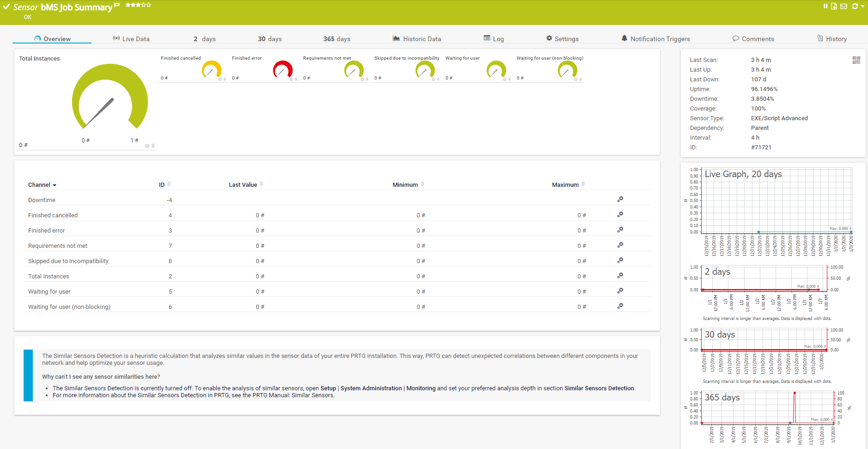The image size is (868, 449).
Task: Set priority using the fifth star
Action: pos(149,5)
